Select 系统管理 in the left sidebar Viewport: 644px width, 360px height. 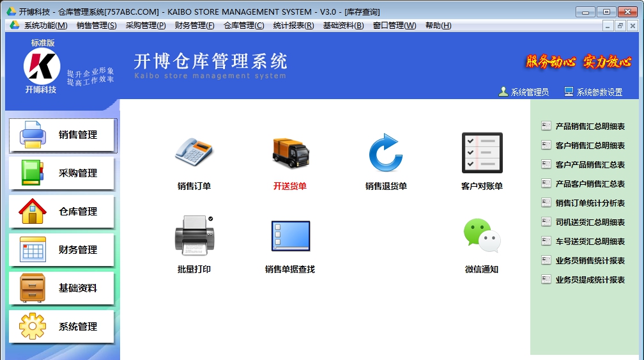pos(61,327)
